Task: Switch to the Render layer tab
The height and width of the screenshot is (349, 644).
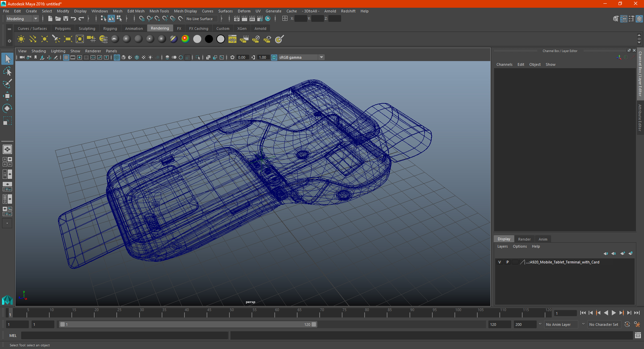Action: [524, 239]
